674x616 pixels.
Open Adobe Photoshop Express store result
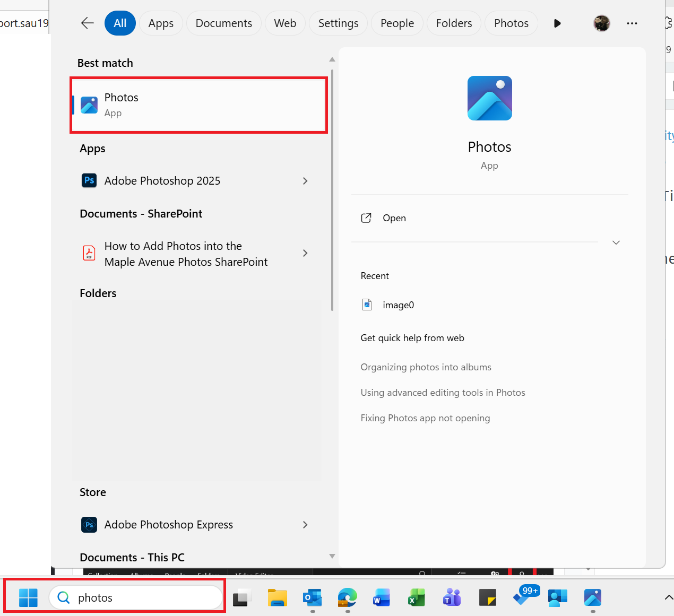pos(168,525)
